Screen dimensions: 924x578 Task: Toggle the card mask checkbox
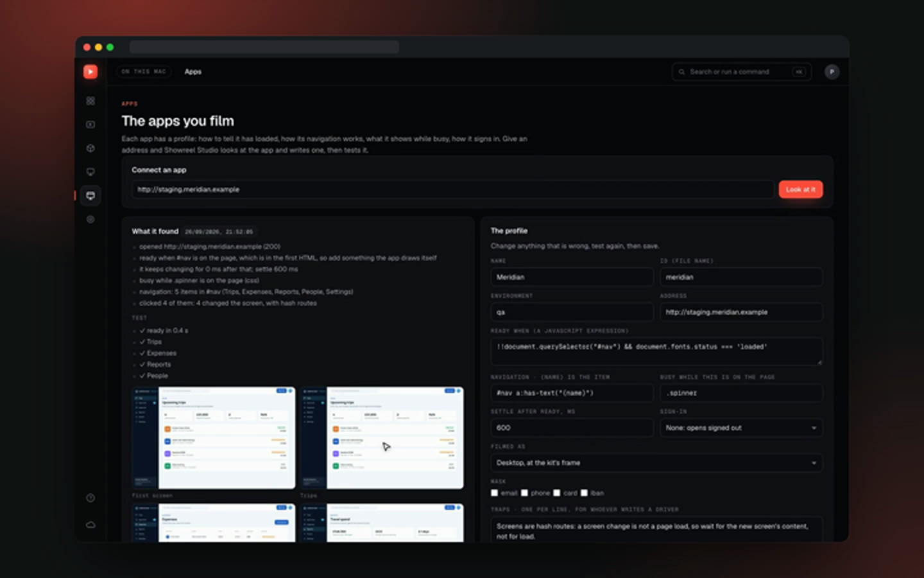click(x=556, y=493)
